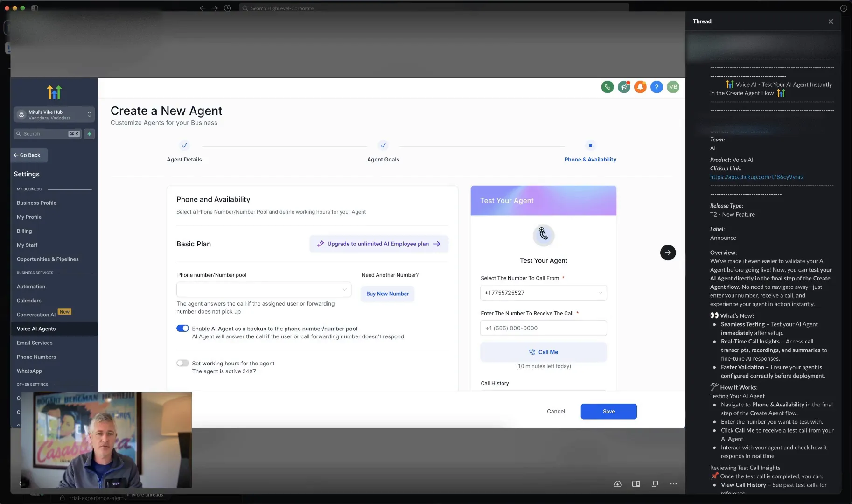Open Opportunities & Pipelines settings
The width and height of the screenshot is (852, 504).
(48, 259)
